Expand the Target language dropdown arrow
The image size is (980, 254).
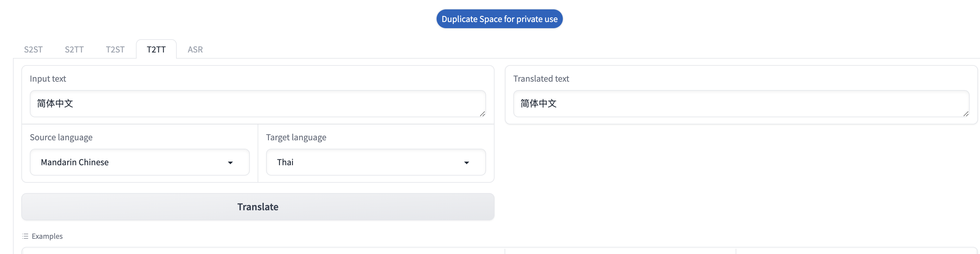pos(466,163)
